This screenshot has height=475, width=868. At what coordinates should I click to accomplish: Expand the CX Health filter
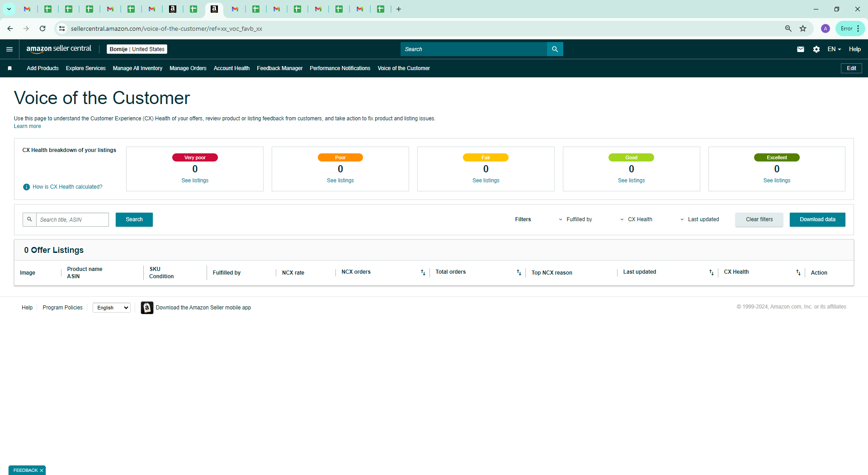[637, 219]
